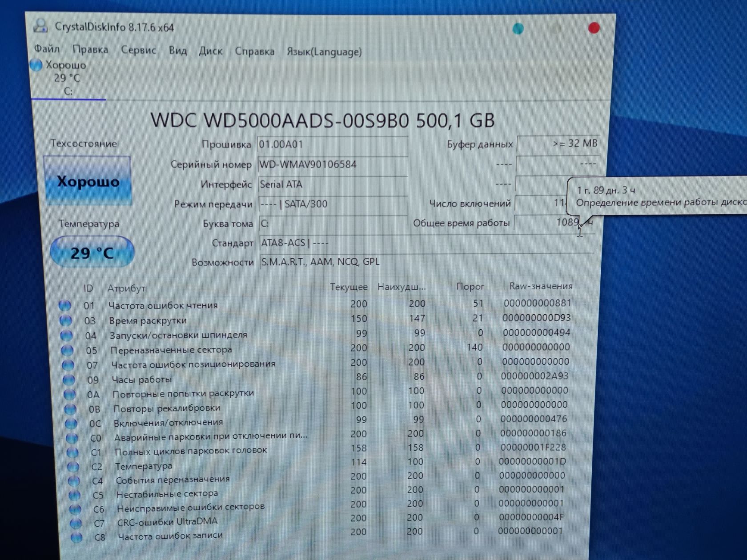Click the SATA/300 transfer mode field

click(333, 204)
